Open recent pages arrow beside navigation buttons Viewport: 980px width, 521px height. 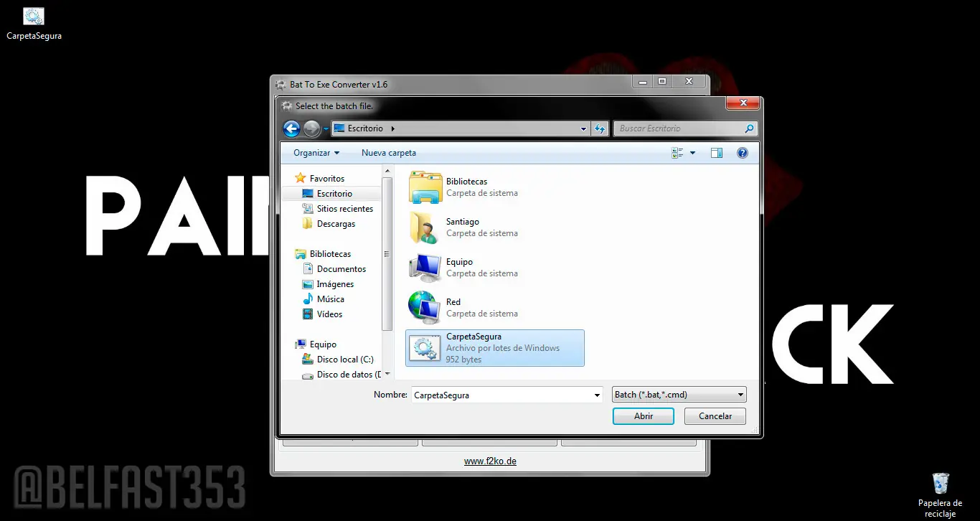[326, 129]
